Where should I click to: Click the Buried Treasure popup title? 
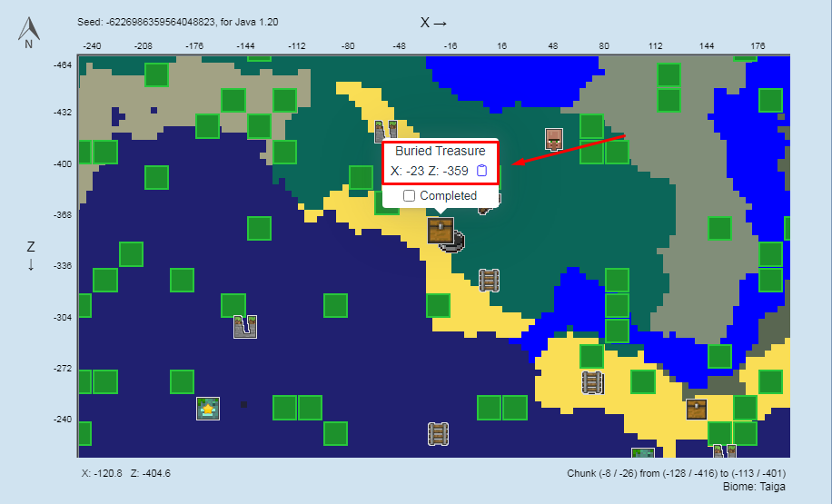[x=441, y=151]
